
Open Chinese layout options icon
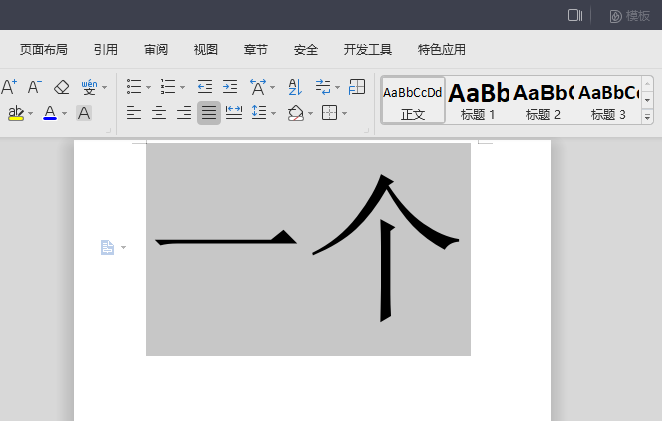point(258,87)
